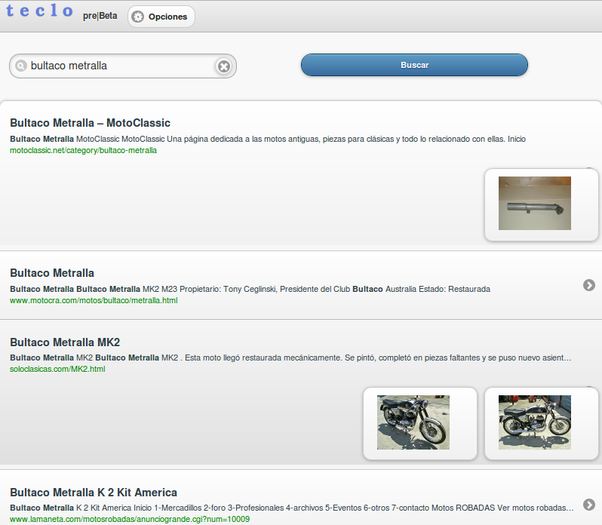Expand Kit America result with arrow icon
Screen dimensions: 602x525
[x=589, y=504]
